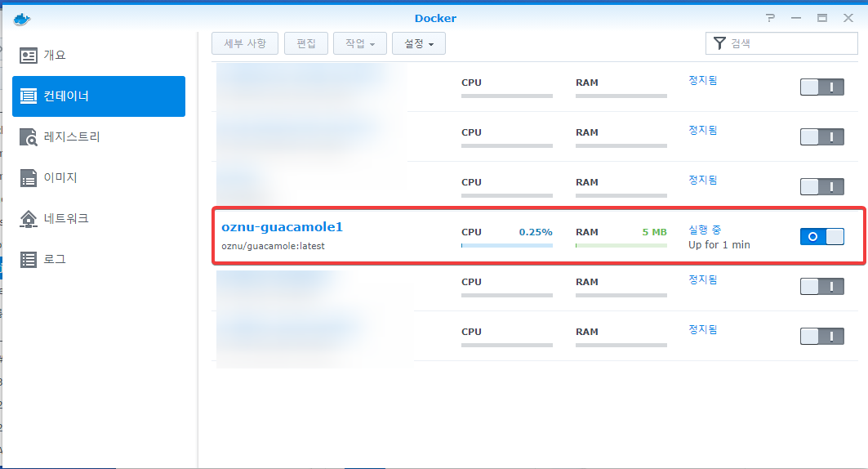Switch to the 개요 overview tab
868x469 pixels.
pyautogui.click(x=99, y=56)
